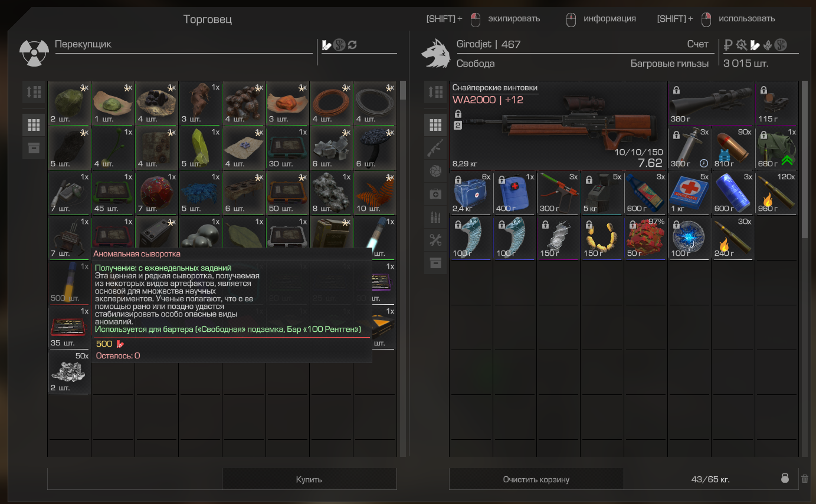Select the golden beads artifact 150 г
Viewport: 816px width, 504px height.
[x=602, y=238]
